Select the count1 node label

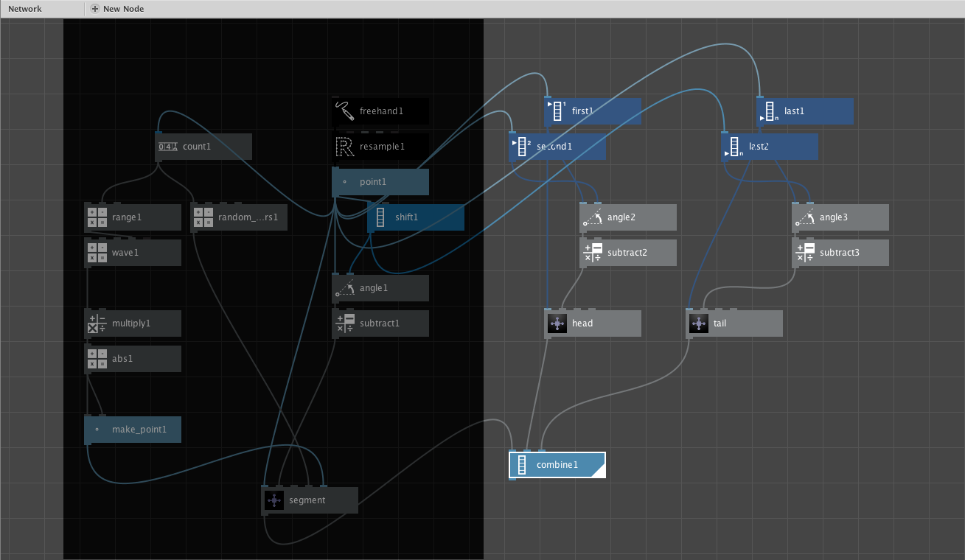(197, 147)
